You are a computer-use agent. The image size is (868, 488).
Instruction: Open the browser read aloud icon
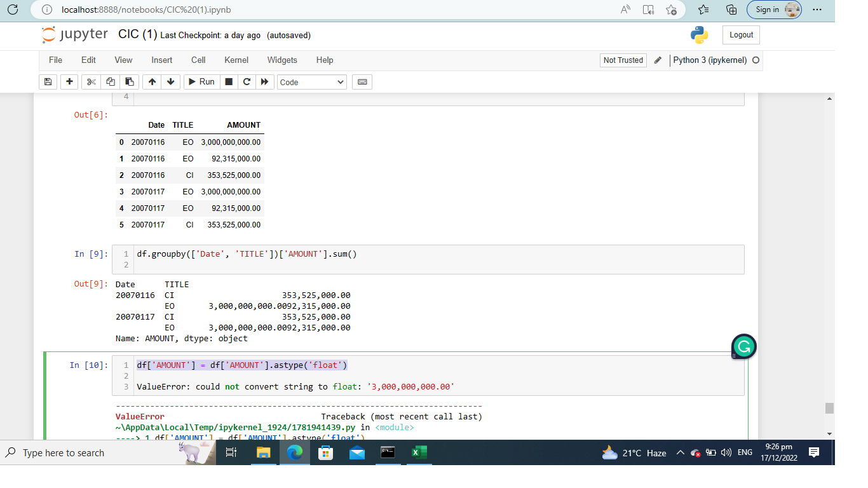626,10
